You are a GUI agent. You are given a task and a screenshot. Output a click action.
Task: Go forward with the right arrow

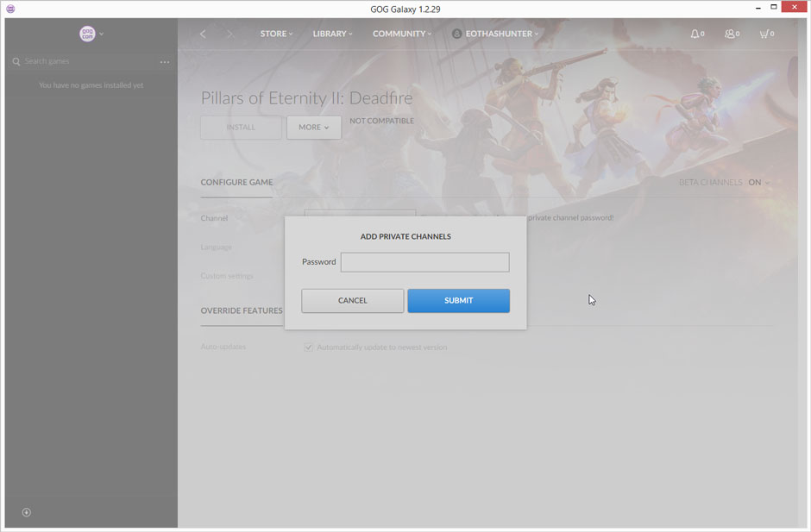tap(230, 34)
